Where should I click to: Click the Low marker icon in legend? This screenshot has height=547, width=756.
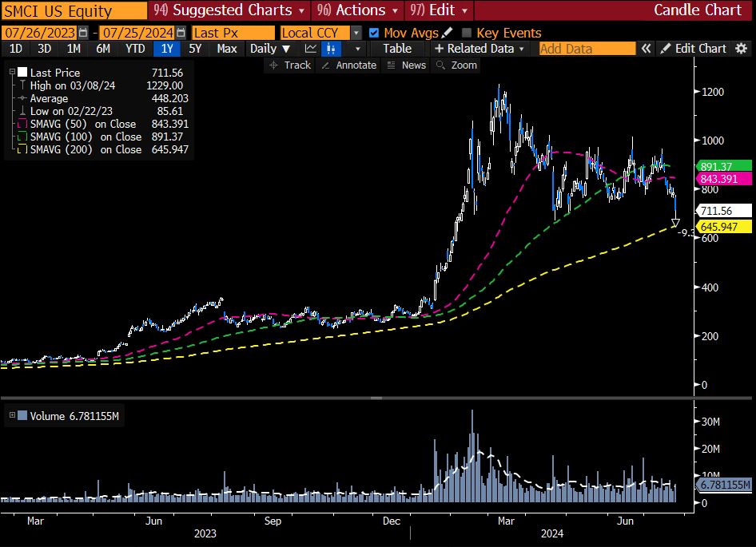pos(22,111)
